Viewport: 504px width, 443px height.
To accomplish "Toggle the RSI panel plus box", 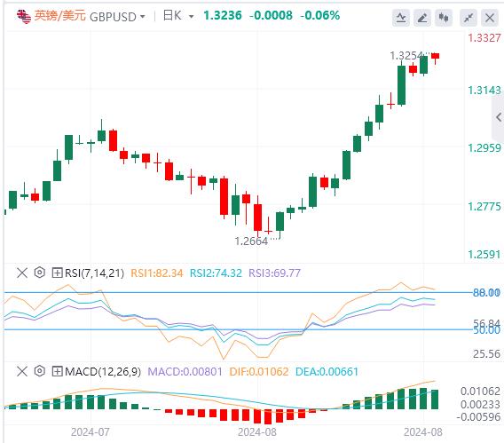I will point(57,273).
